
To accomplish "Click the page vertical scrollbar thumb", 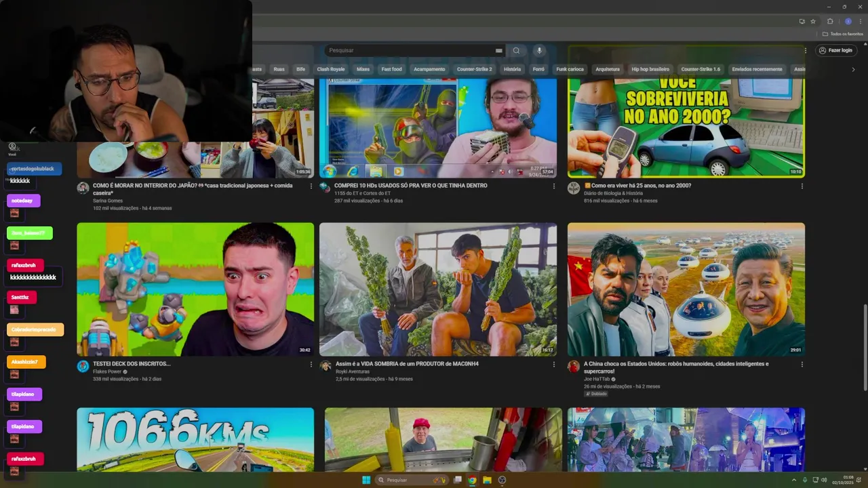I will pyautogui.click(x=865, y=347).
